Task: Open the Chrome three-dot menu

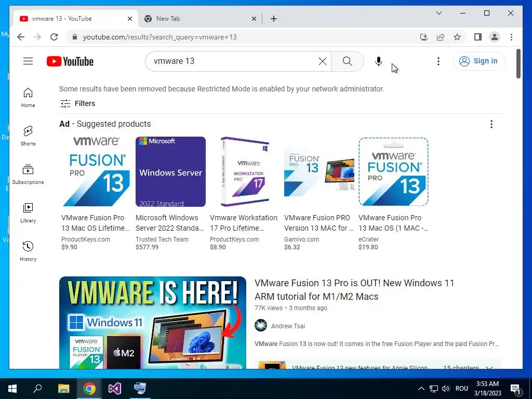Action: pyautogui.click(x=511, y=37)
